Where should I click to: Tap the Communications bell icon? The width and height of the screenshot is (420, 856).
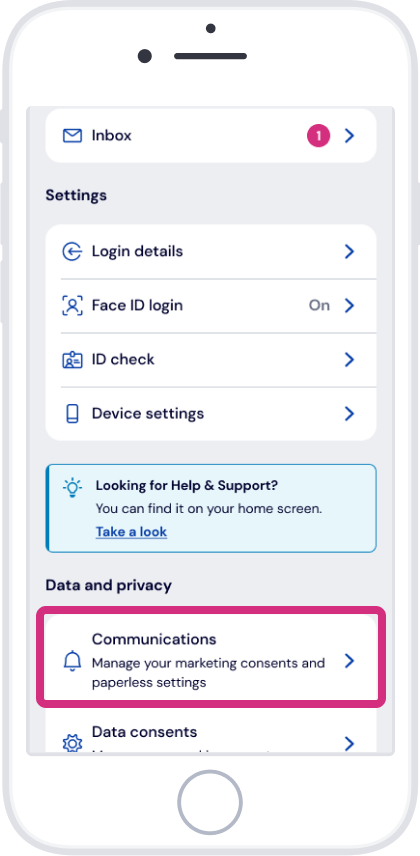72,661
